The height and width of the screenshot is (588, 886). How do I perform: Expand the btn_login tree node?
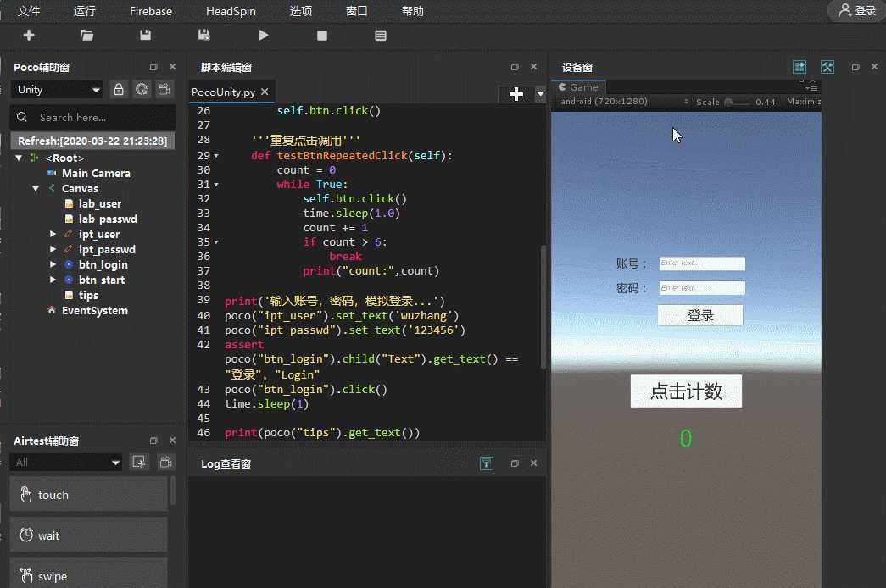(x=53, y=265)
